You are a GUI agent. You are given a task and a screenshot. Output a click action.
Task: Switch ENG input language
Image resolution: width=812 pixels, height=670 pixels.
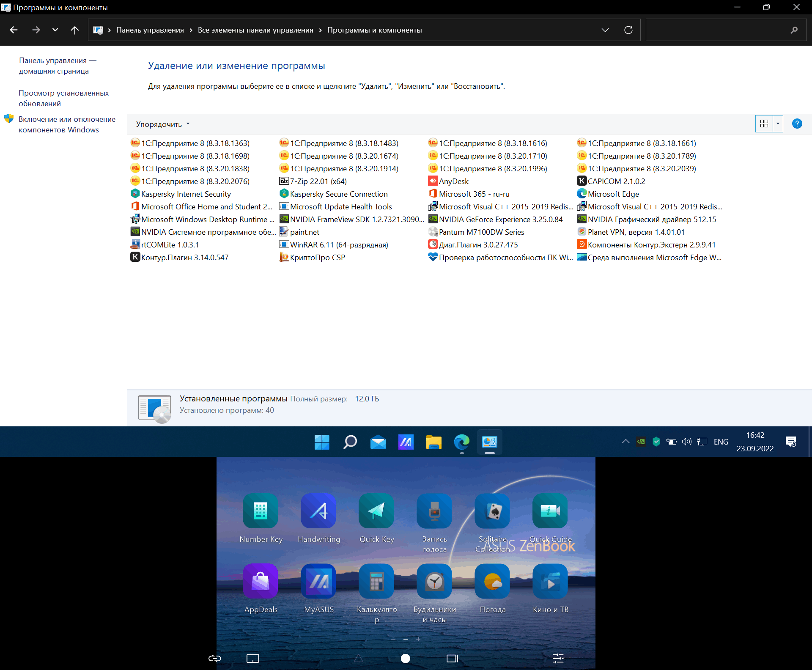721,442
